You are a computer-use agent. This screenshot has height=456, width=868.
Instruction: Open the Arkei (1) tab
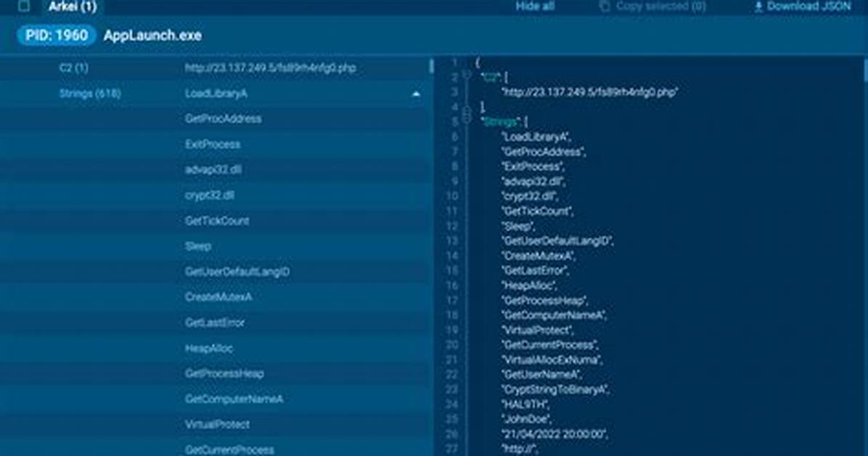point(73,7)
